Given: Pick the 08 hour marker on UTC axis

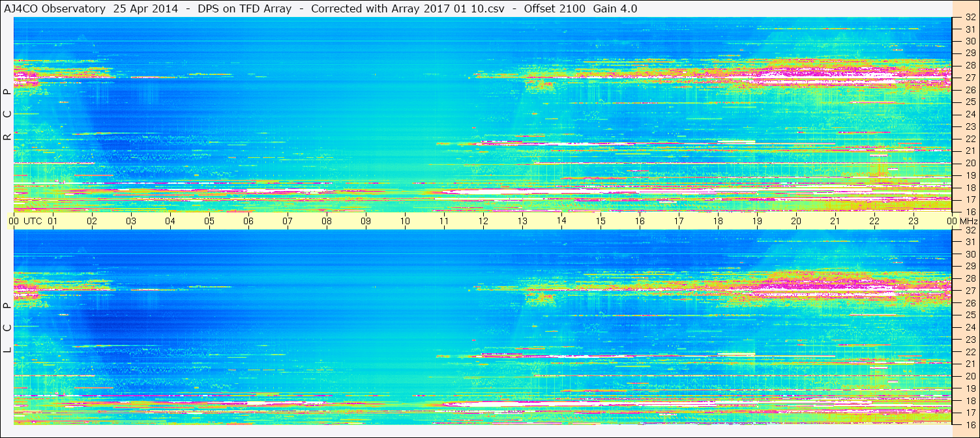Looking at the screenshot, I should pyautogui.click(x=327, y=221).
